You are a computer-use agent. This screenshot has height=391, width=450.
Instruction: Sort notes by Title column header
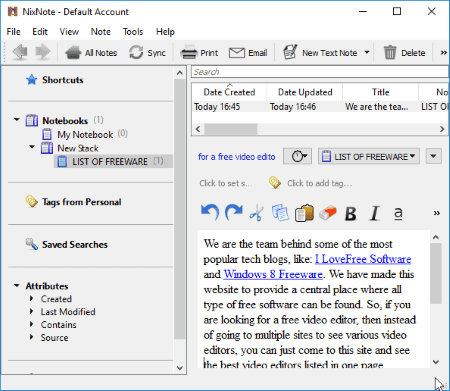pos(381,92)
